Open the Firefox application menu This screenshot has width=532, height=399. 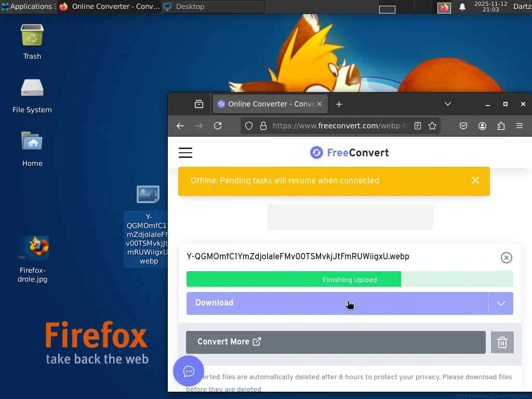click(x=520, y=126)
